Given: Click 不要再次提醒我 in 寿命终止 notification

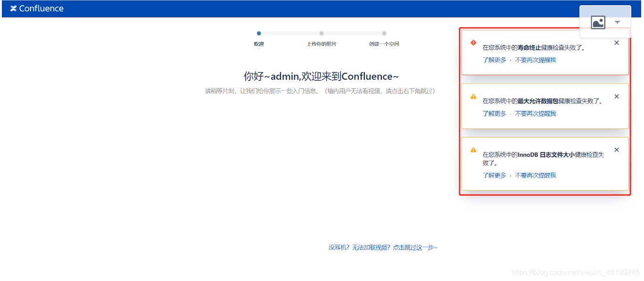Looking at the screenshot, I should [536, 60].
